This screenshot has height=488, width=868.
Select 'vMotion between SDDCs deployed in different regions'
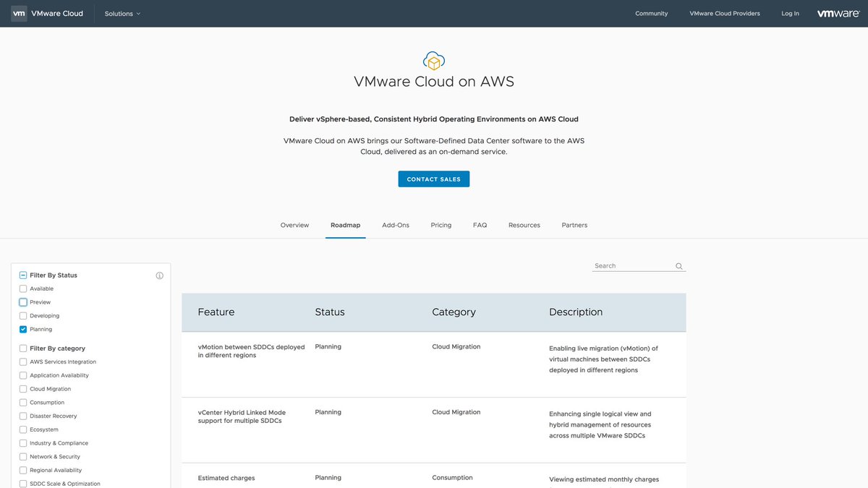tap(252, 351)
